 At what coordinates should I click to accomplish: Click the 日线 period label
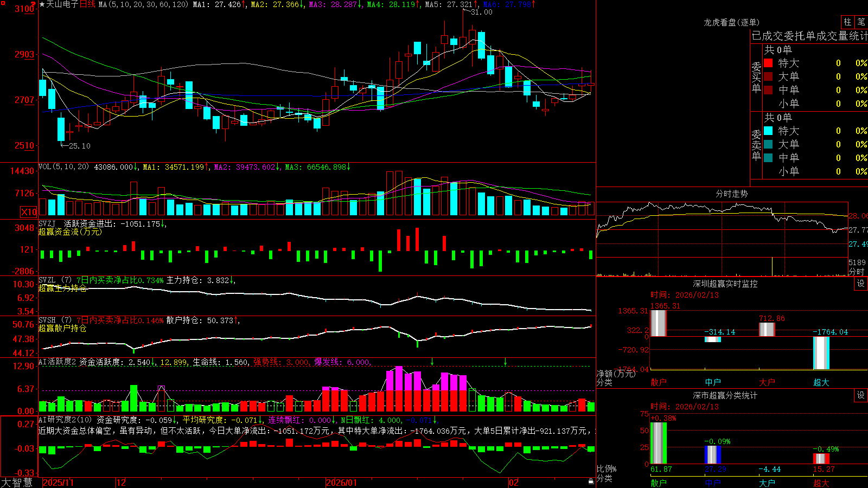[87, 4]
